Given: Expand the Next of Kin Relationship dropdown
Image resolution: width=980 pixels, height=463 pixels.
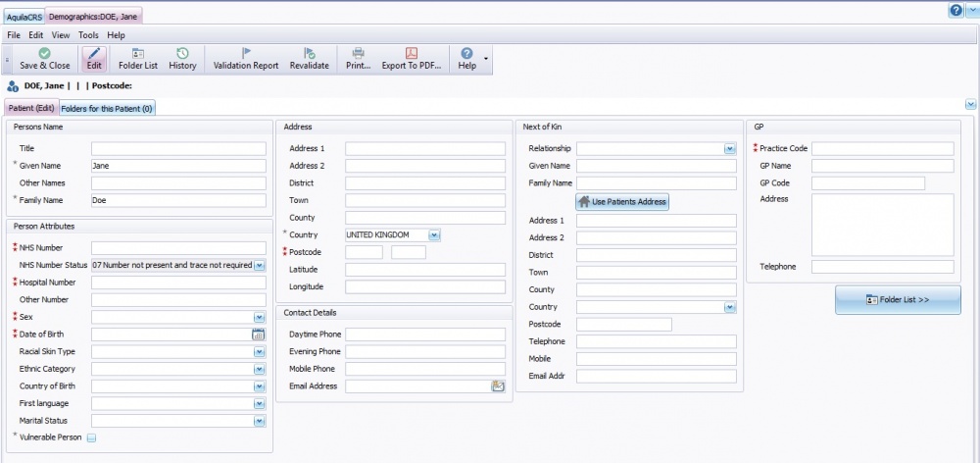Looking at the screenshot, I should point(729,149).
